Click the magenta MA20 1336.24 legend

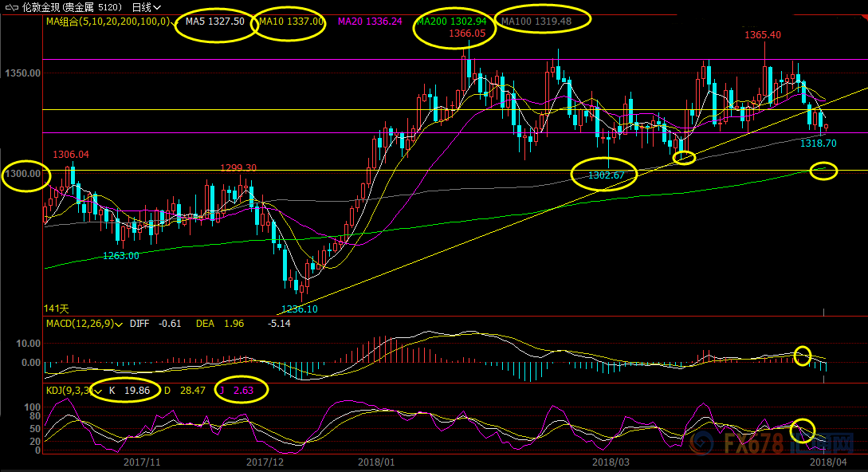tap(371, 22)
